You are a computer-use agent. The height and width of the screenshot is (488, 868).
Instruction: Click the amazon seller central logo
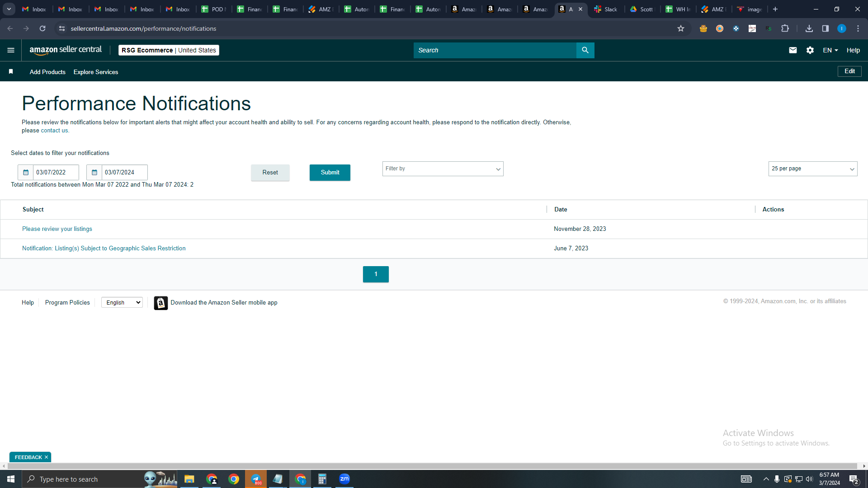pyautogui.click(x=66, y=50)
